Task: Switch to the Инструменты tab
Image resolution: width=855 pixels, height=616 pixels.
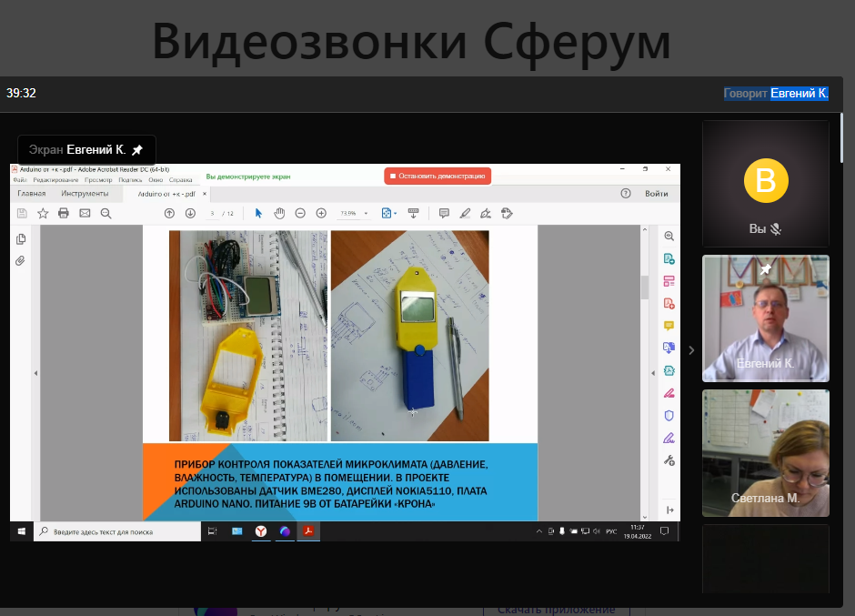Action: 85,193
